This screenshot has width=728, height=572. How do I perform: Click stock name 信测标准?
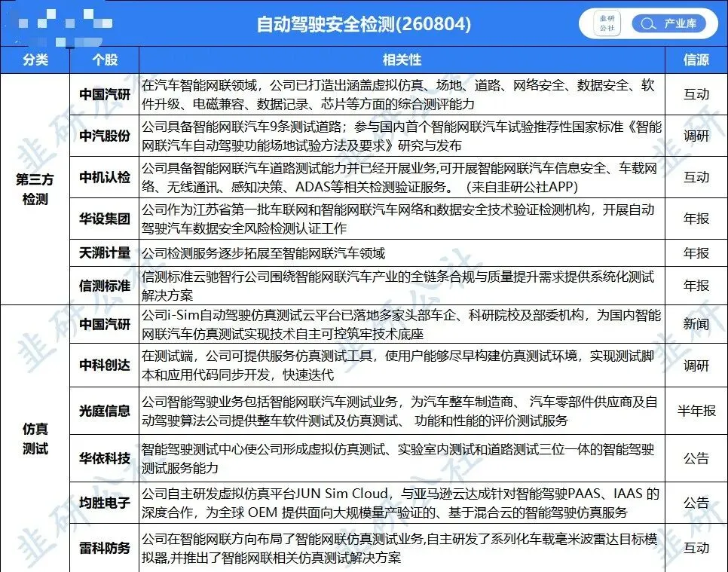click(x=105, y=286)
